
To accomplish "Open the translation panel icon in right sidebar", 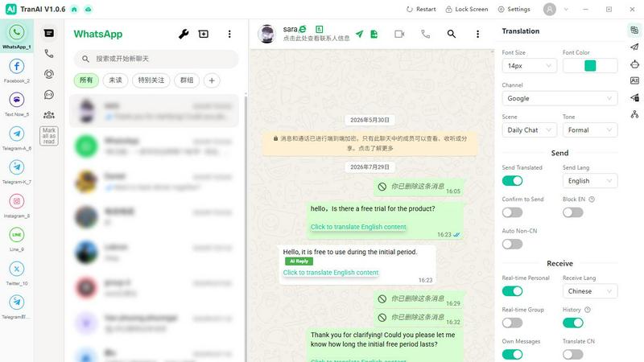I will pos(634,30).
